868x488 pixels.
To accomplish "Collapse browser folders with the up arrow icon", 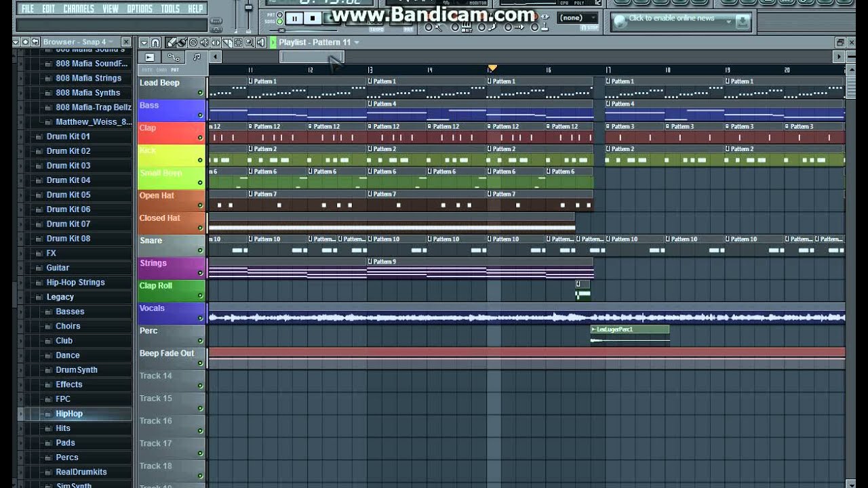I will click(x=25, y=42).
